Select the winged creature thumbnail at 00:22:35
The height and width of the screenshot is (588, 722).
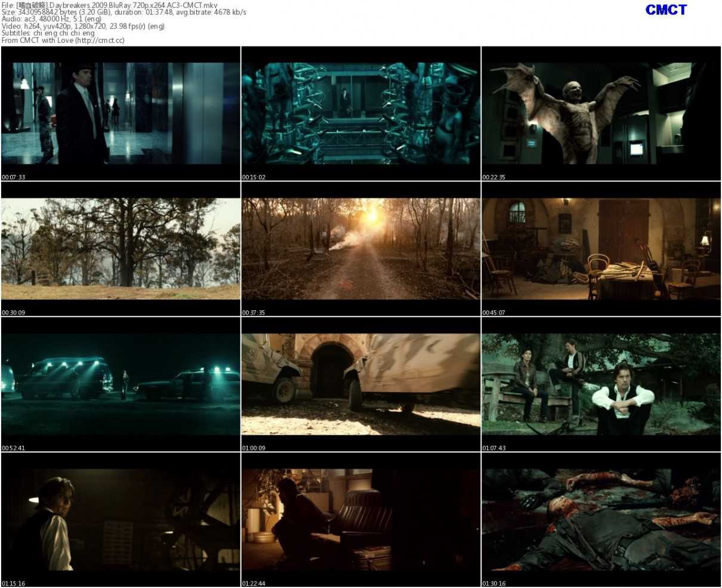pyautogui.click(x=601, y=113)
